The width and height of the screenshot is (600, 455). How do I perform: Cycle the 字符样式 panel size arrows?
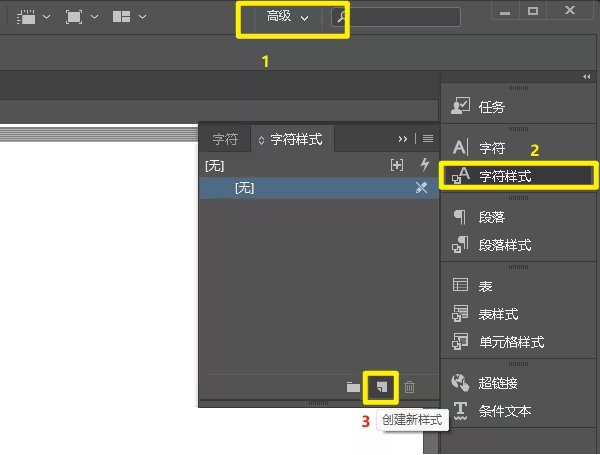261,140
